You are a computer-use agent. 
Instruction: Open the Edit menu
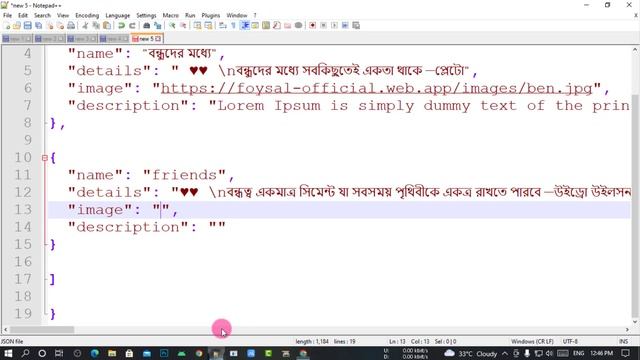(23, 16)
